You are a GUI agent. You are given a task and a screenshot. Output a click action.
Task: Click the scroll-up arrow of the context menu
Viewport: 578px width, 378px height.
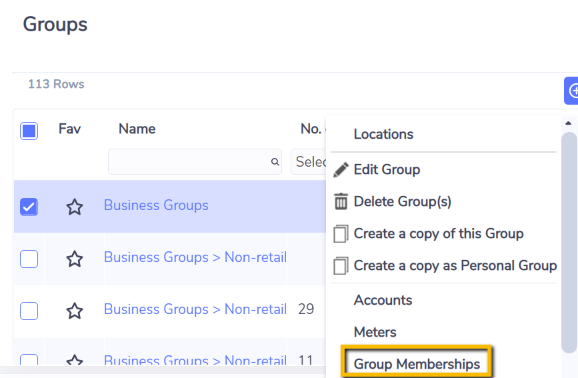(568, 123)
